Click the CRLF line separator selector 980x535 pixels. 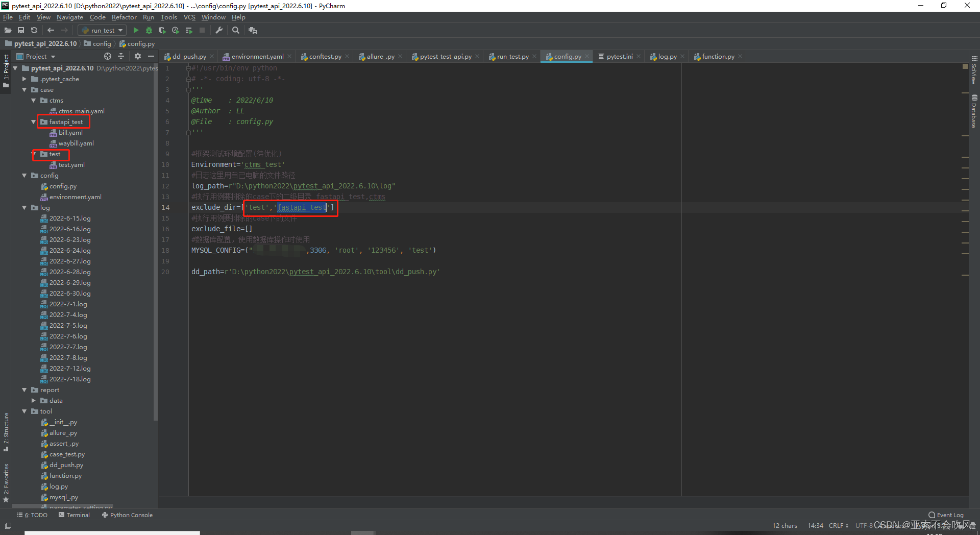click(839, 526)
